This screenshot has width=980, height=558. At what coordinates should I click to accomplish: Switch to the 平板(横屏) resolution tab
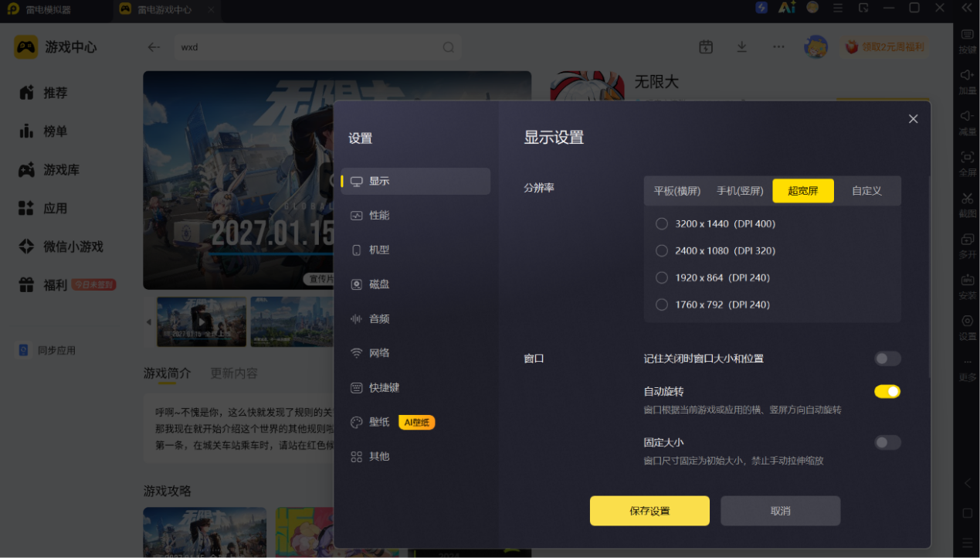pos(677,191)
